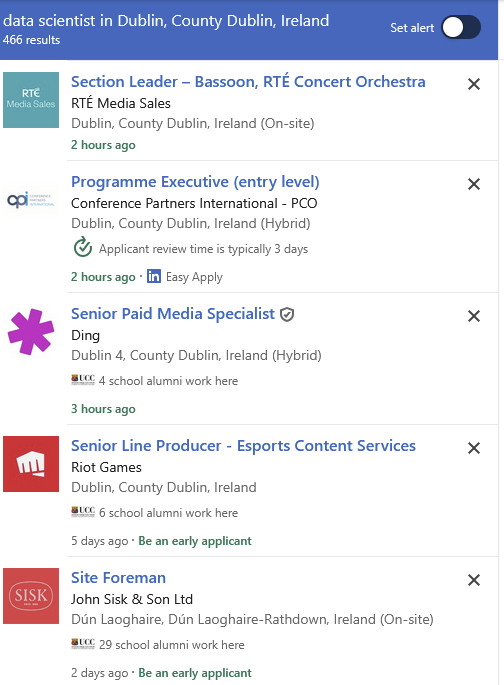This screenshot has height=685, width=504.
Task: Dismiss the Site Foreman job listing
Action: 474,580
